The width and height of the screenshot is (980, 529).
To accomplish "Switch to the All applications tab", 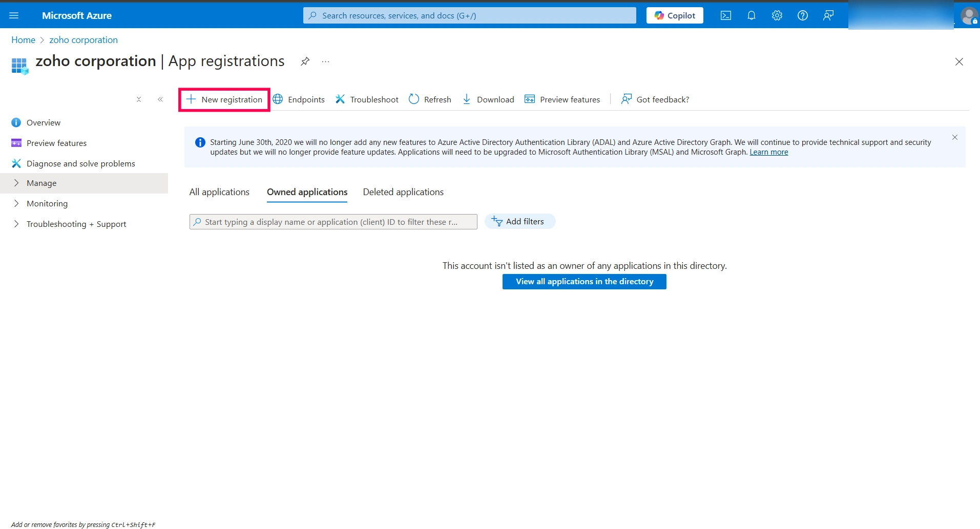I will click(x=219, y=192).
